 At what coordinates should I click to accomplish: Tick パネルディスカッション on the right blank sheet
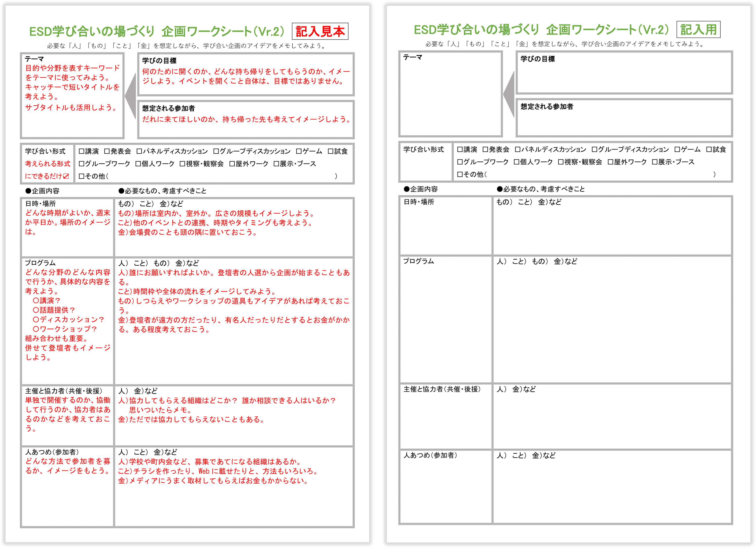517,149
